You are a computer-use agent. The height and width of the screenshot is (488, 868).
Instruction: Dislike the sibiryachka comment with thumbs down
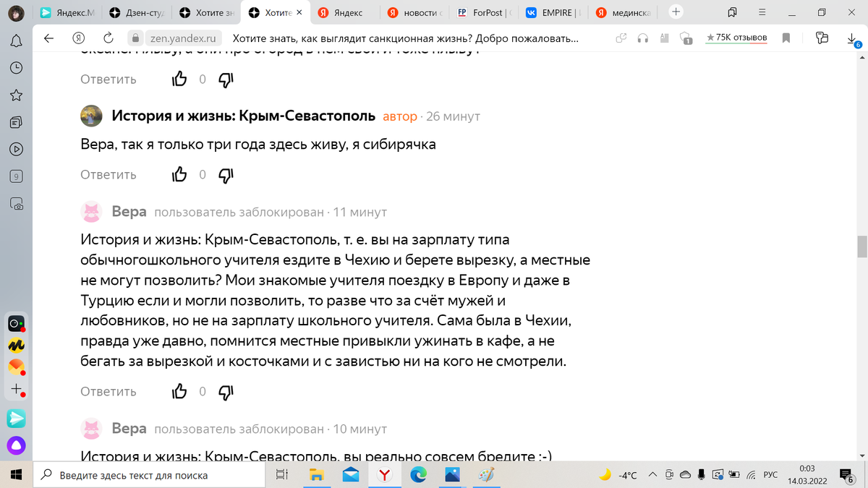point(225,174)
